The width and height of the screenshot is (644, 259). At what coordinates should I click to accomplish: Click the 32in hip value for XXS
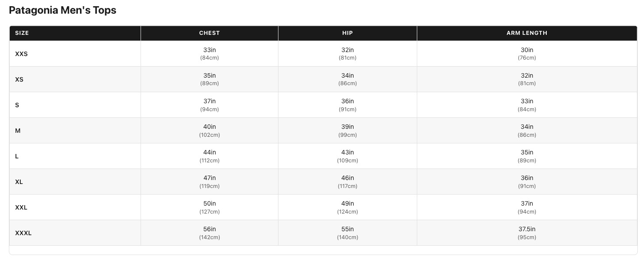(x=347, y=50)
